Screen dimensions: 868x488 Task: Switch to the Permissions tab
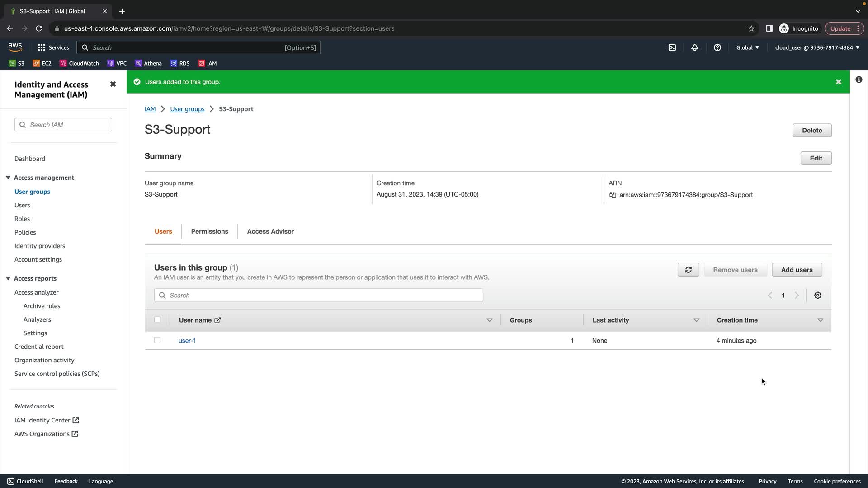tap(209, 231)
